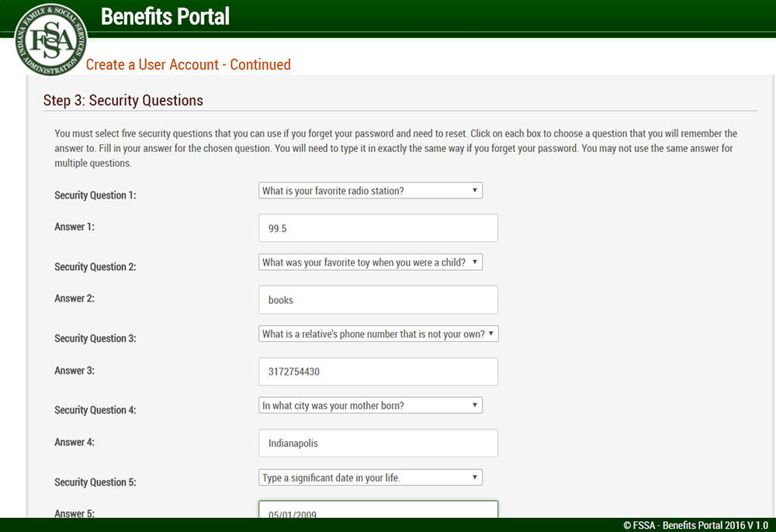Open Security Question 3 dropdown
The width and height of the screenshot is (776, 532).
(378, 333)
